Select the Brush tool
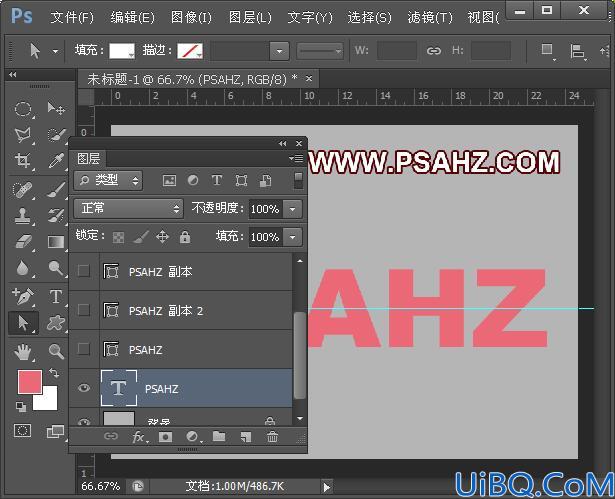The width and height of the screenshot is (615, 499). click(56, 189)
